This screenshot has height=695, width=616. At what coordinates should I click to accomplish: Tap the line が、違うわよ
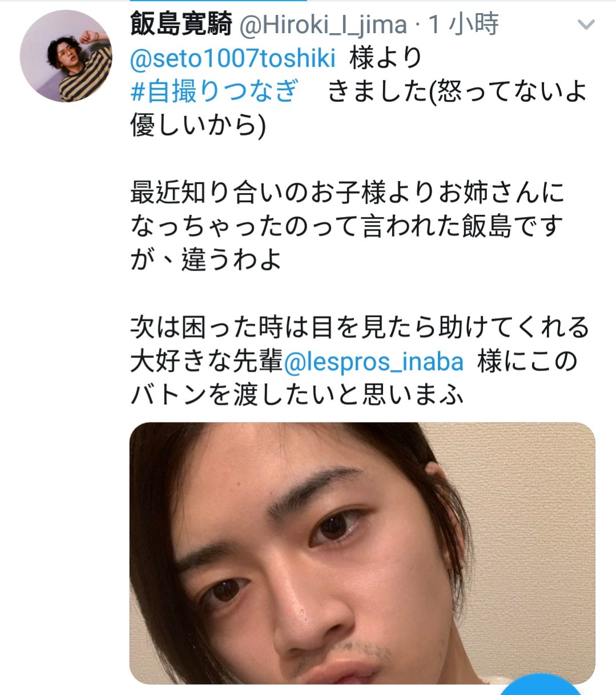click(206, 260)
